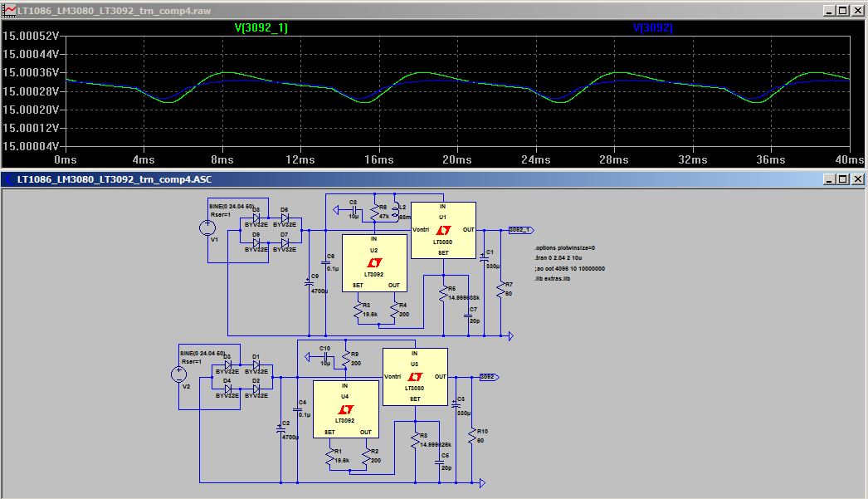Click the .lib extras.lib directive
Image resolution: width=868 pixels, height=499 pixels.
(x=553, y=279)
